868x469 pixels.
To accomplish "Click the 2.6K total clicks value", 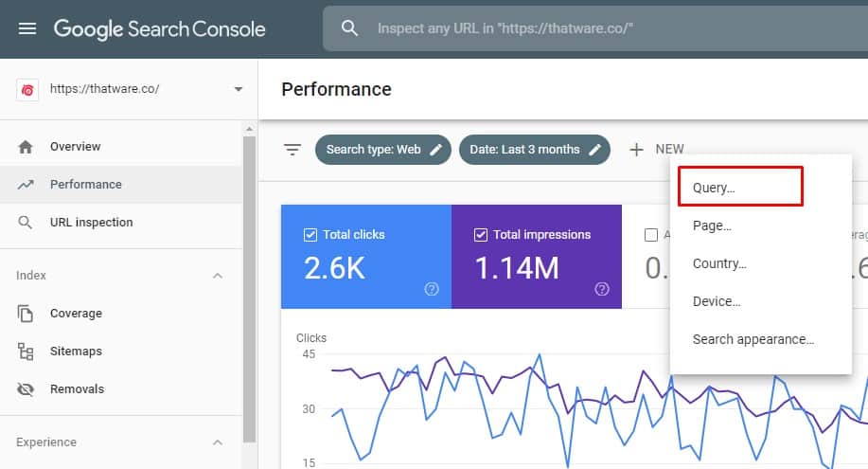I will coord(334,268).
